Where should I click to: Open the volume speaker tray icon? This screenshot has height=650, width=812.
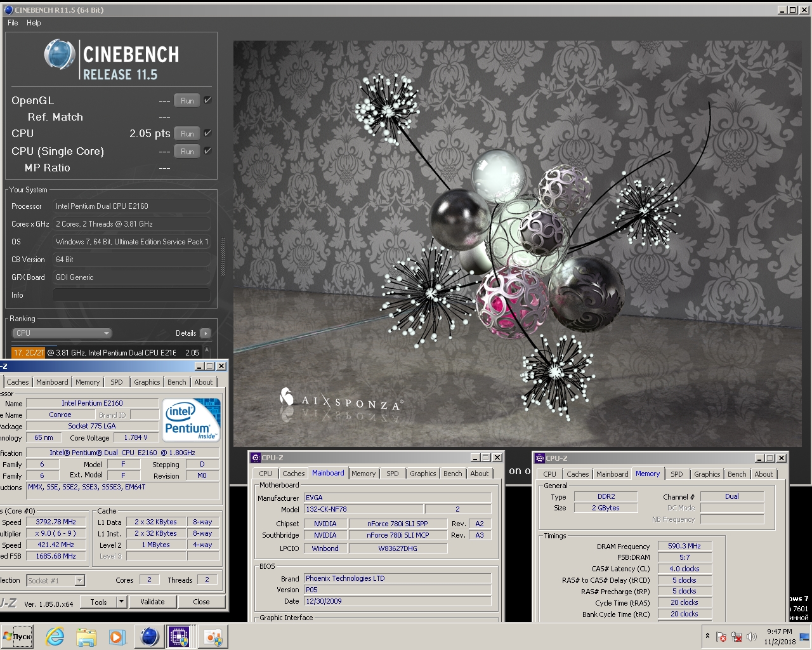click(752, 637)
